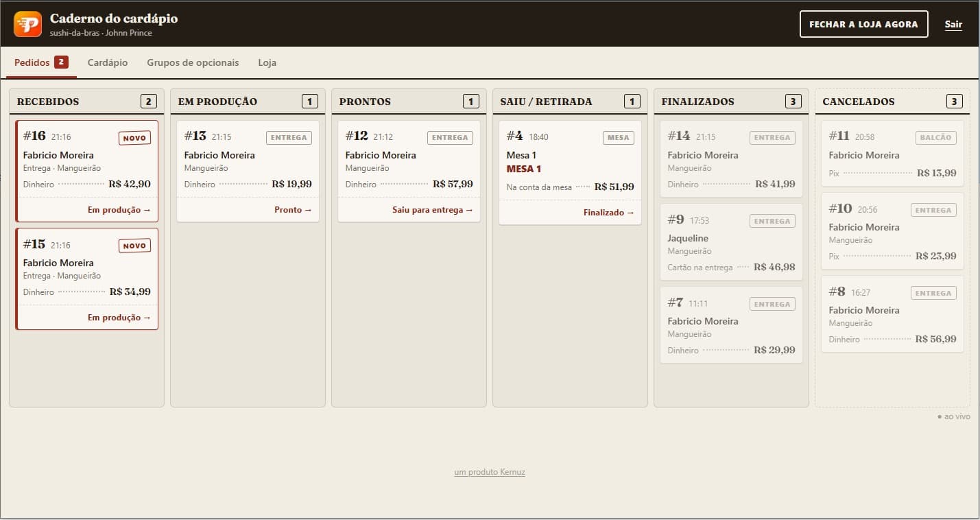Click the ENTREGA badge on order #13

click(x=289, y=138)
